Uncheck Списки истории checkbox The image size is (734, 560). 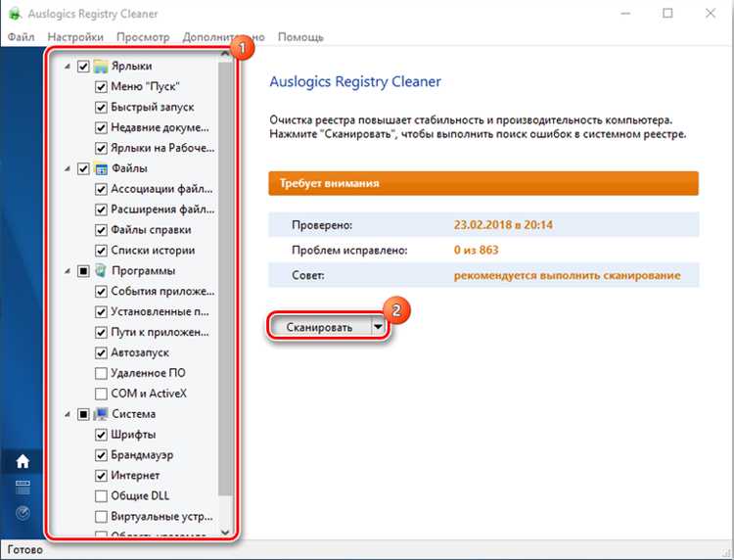click(101, 251)
